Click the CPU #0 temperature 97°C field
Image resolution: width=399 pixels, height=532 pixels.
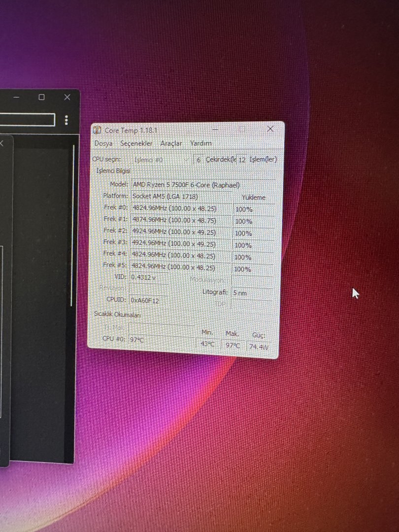162,340
